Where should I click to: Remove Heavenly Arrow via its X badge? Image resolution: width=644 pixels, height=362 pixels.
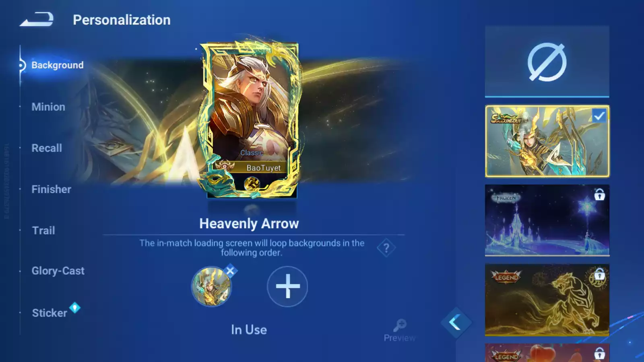[230, 271]
